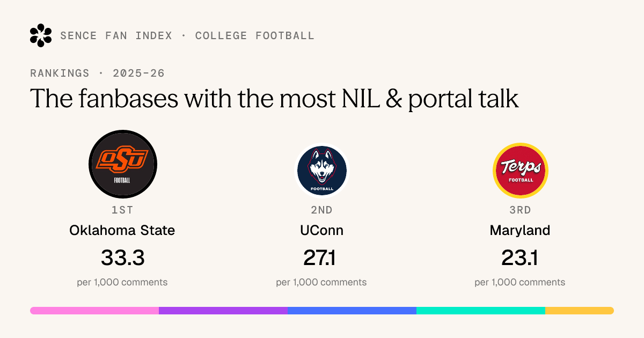
Task: Select the pink segment of color bar
Action: click(94, 311)
